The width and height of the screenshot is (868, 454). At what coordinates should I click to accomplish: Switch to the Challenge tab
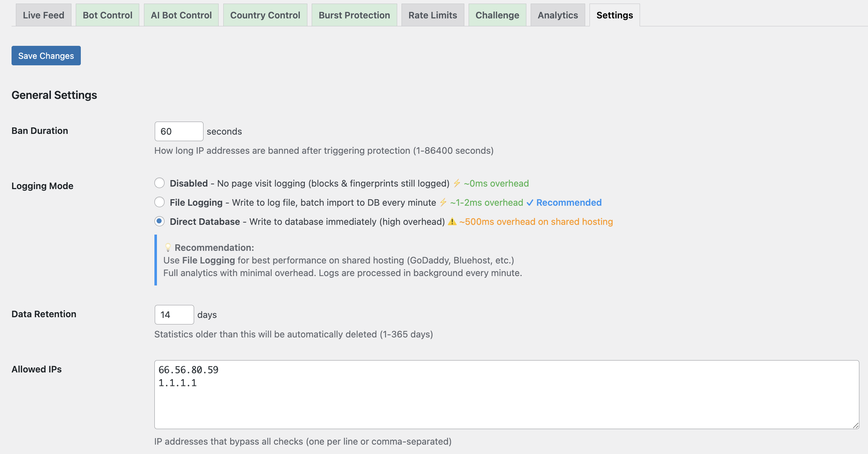coord(497,15)
